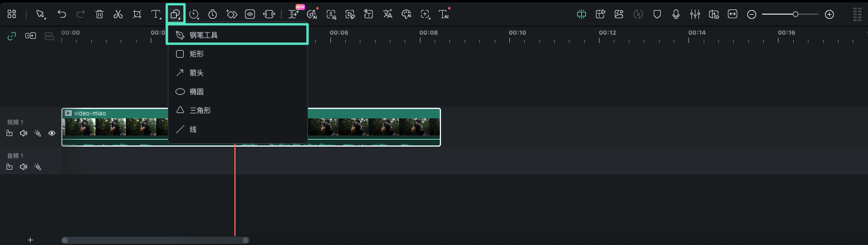
Task: Click the greyed-out circular play icon
Action: [x=638, y=14]
